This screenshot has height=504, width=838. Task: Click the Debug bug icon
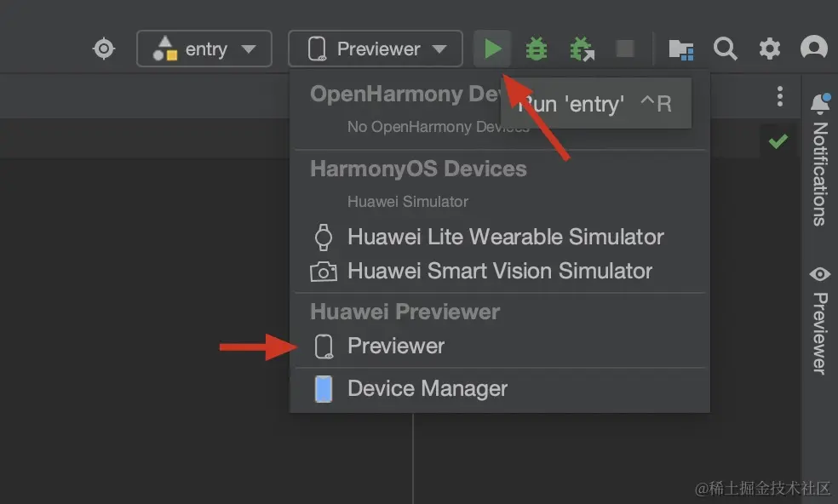click(537, 49)
